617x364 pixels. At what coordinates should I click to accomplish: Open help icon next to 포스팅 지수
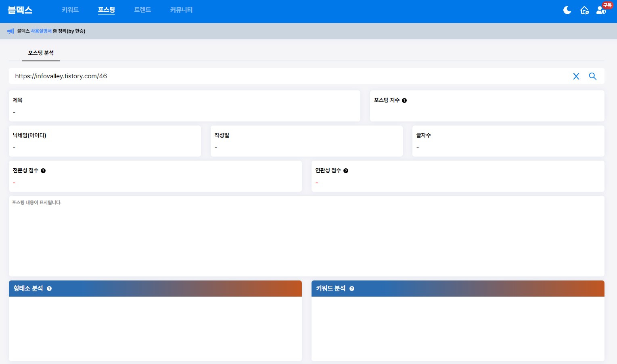404,100
